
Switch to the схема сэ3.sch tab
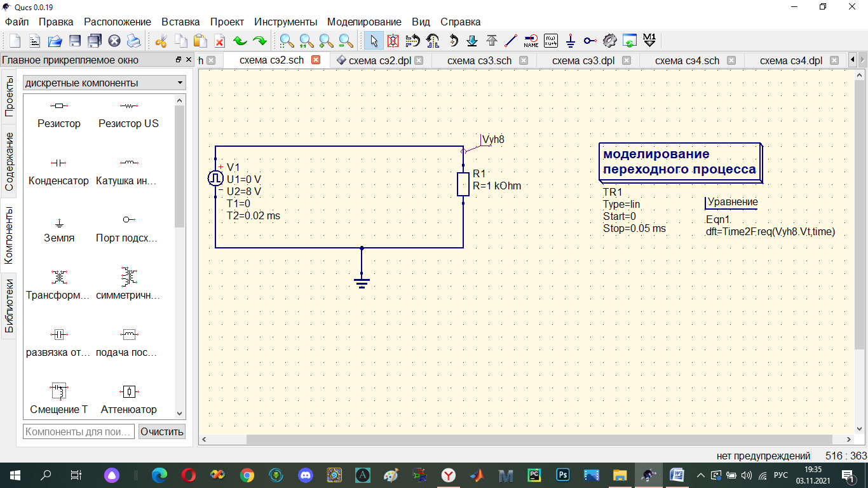point(479,60)
